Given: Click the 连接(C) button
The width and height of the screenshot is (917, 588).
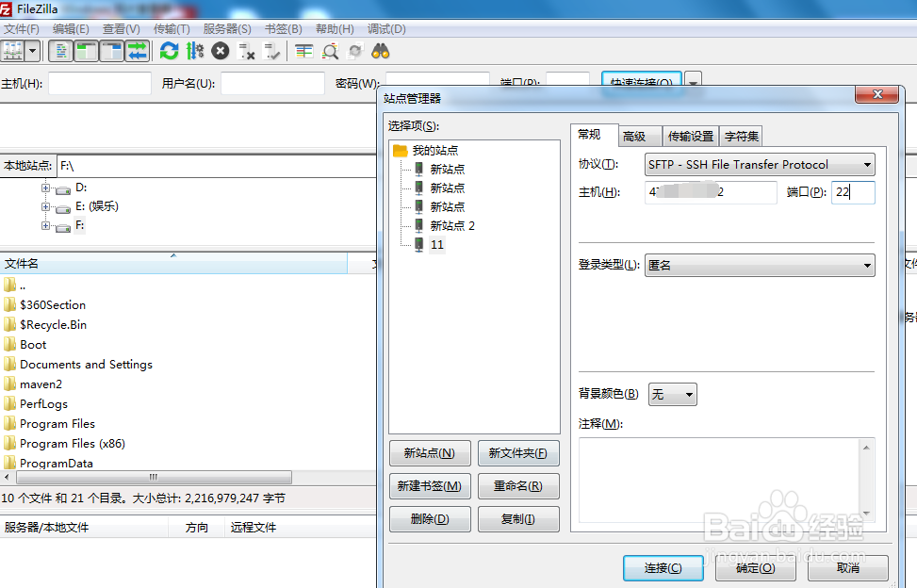Looking at the screenshot, I should pyautogui.click(x=663, y=568).
